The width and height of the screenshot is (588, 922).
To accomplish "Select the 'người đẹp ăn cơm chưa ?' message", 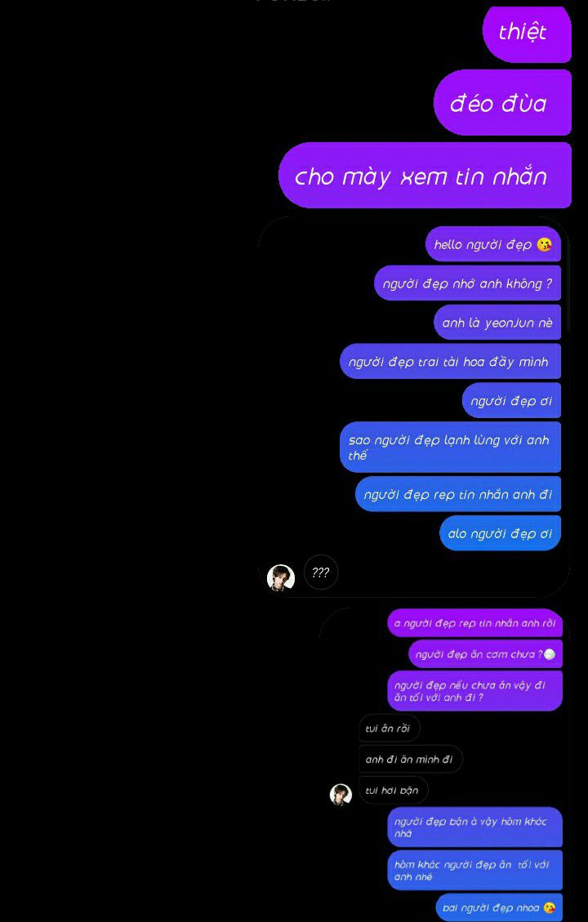I will tap(486, 654).
